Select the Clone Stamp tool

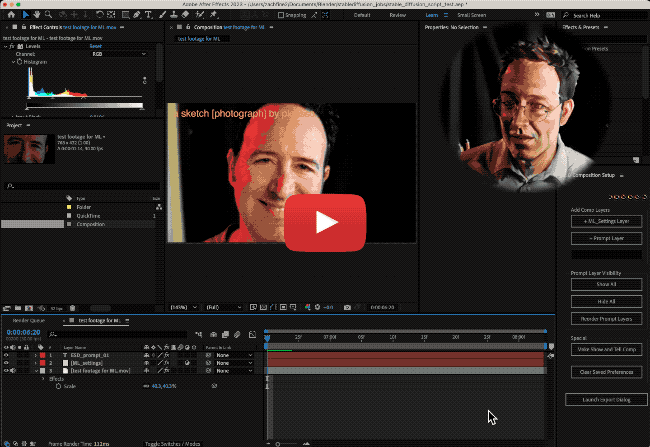pyautogui.click(x=174, y=15)
